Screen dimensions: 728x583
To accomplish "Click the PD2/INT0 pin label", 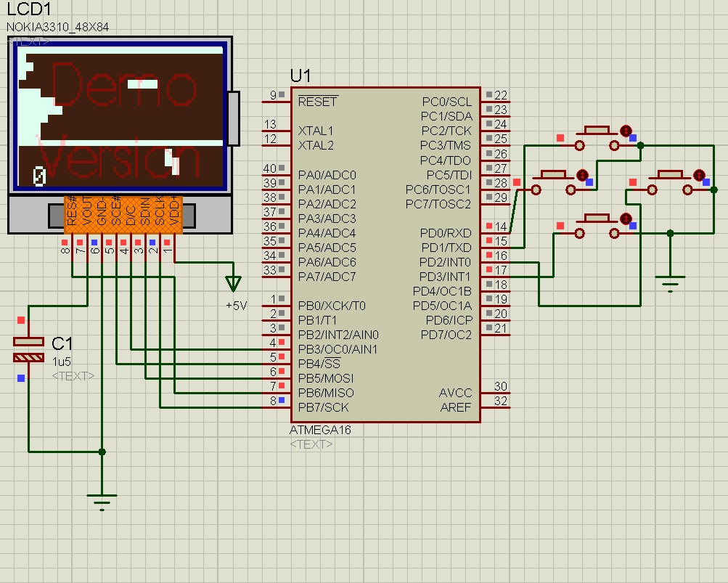I will [x=445, y=263].
